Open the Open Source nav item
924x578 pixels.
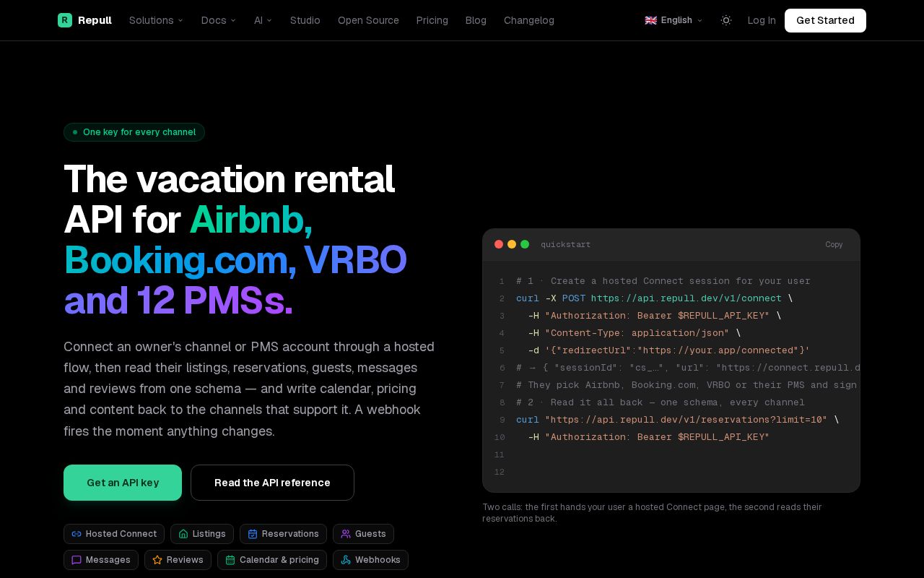click(368, 20)
